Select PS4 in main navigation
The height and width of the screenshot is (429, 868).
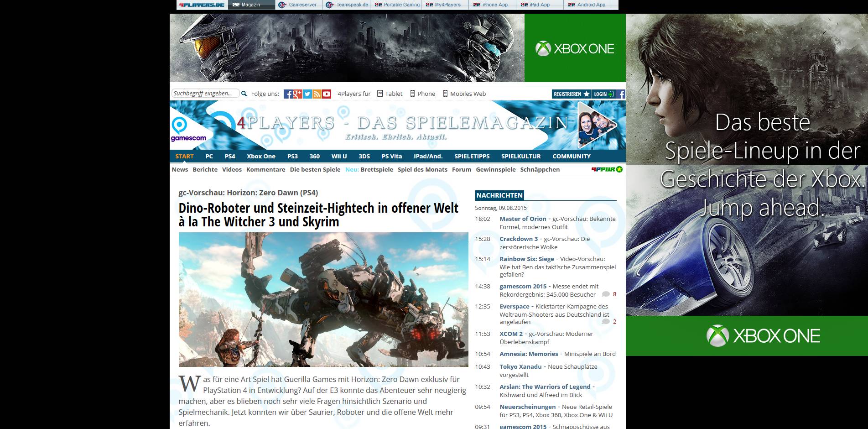230,156
